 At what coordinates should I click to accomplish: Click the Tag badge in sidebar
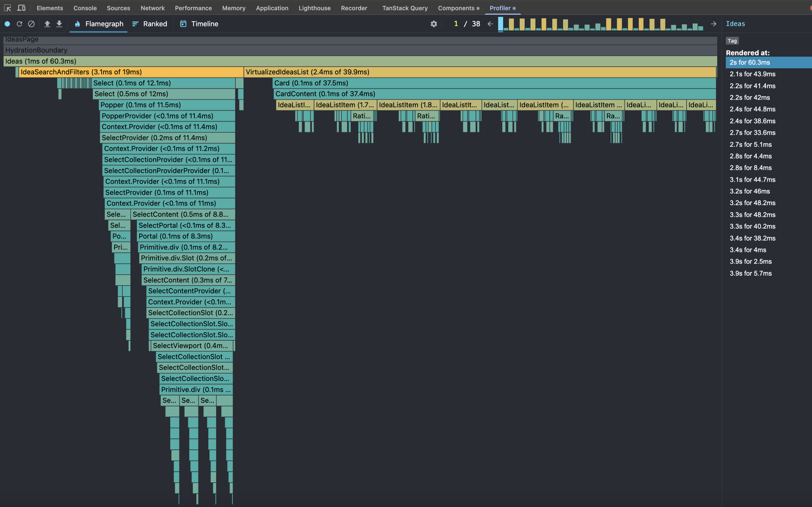pyautogui.click(x=732, y=41)
